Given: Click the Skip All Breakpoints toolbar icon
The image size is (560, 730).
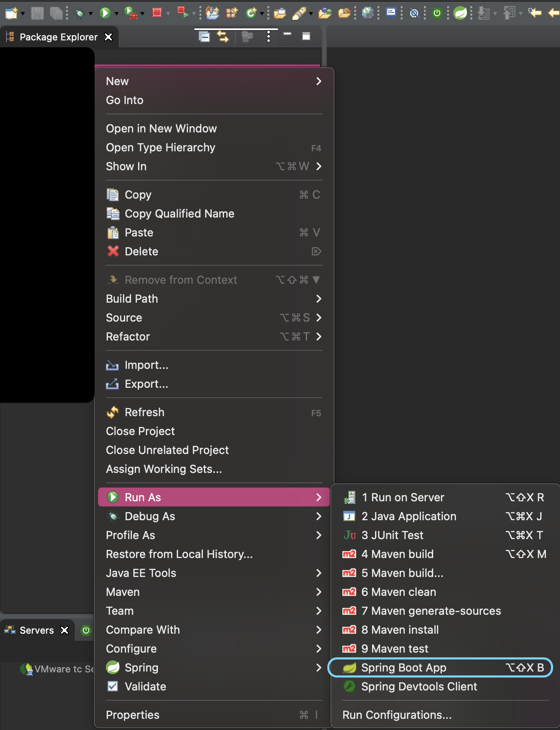Looking at the screenshot, I should pos(414,13).
